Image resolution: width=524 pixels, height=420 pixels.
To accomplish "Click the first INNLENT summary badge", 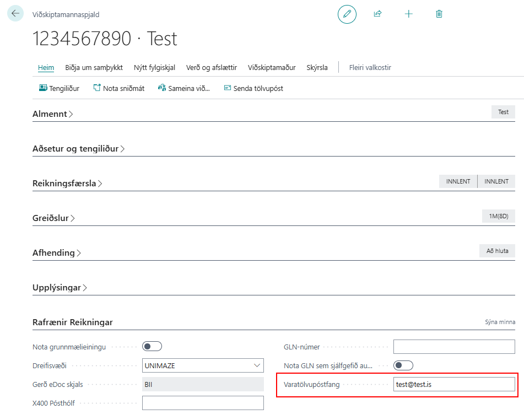I will coord(458,181).
